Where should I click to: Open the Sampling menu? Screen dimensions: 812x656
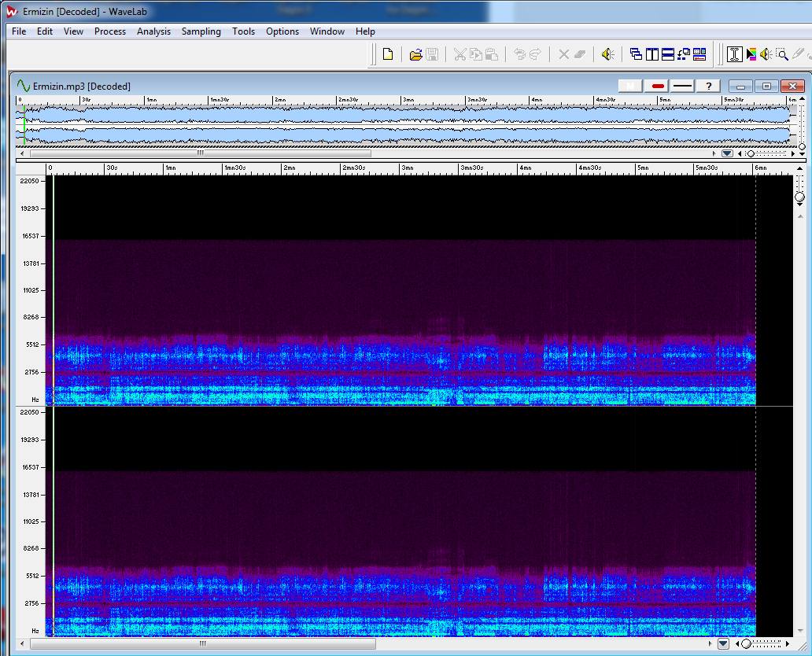pyautogui.click(x=201, y=31)
